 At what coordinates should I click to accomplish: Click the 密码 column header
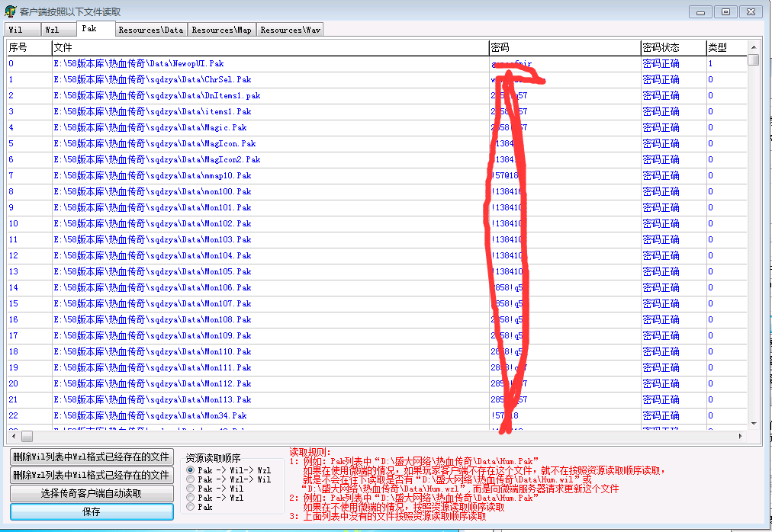click(565, 48)
